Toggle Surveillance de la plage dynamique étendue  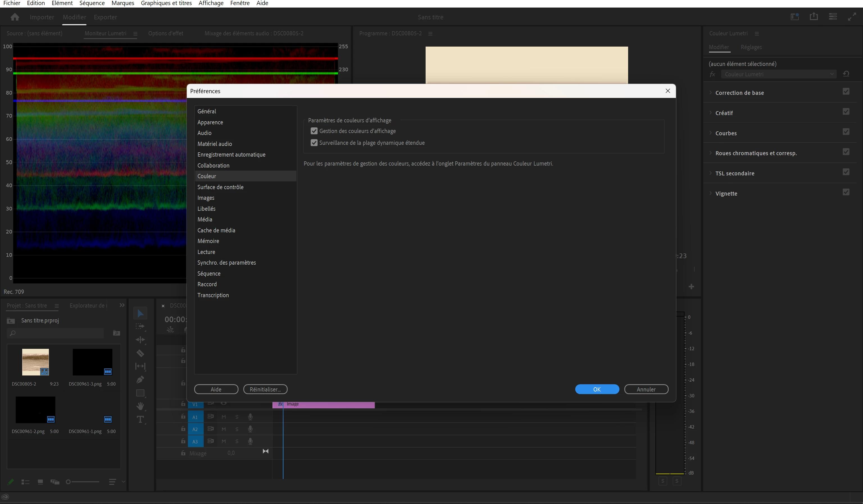pos(314,143)
